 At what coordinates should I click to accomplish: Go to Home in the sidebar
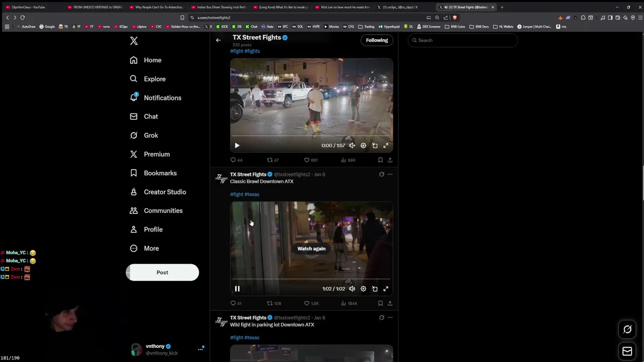[145, 60]
